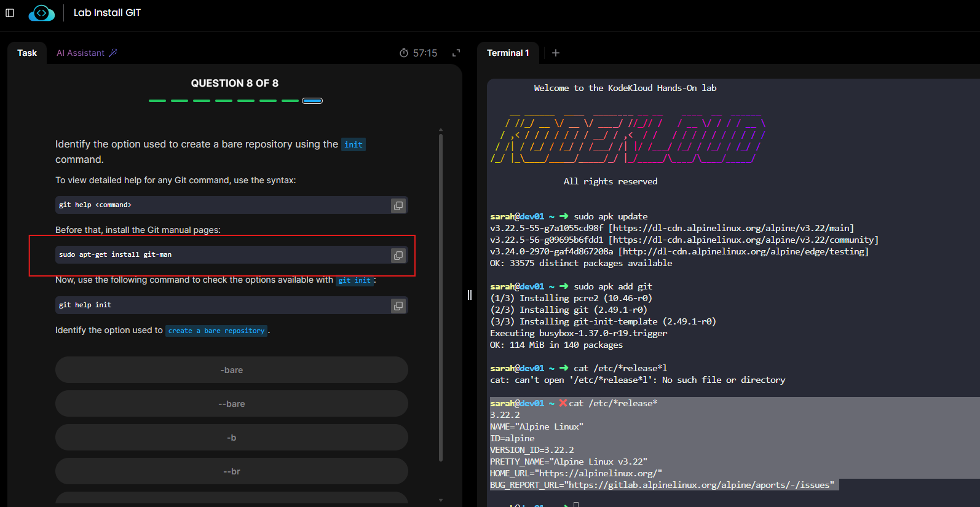Viewport: 980px width, 507px height.
Task: Jump to the first question progress segment
Action: point(157,101)
